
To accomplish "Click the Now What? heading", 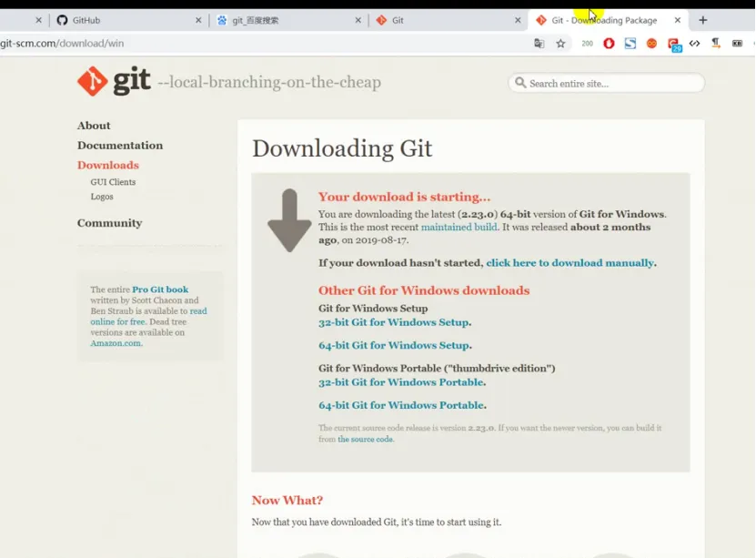I will [287, 500].
